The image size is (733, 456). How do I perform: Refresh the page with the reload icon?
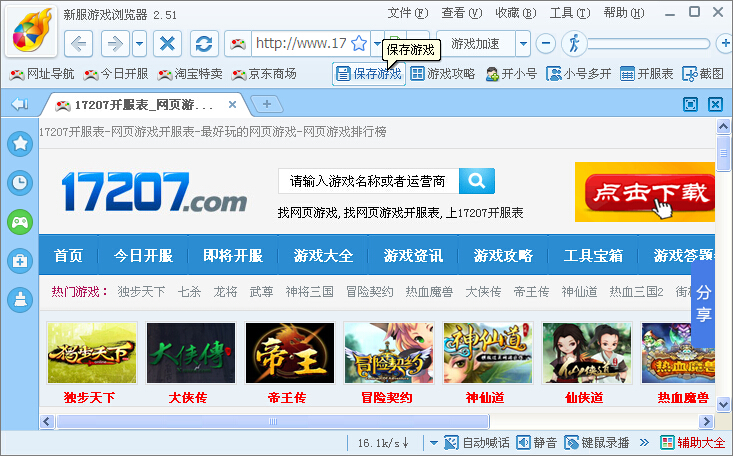[204, 44]
